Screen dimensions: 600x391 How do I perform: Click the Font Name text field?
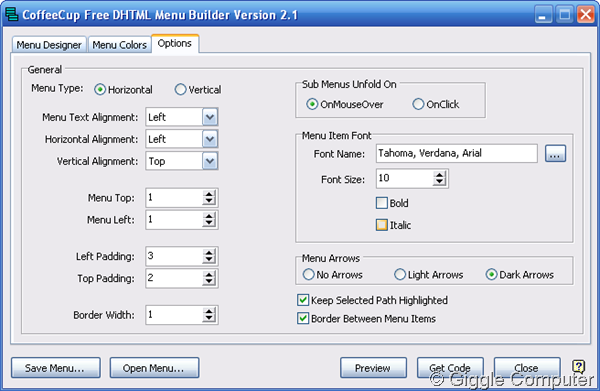pos(457,153)
